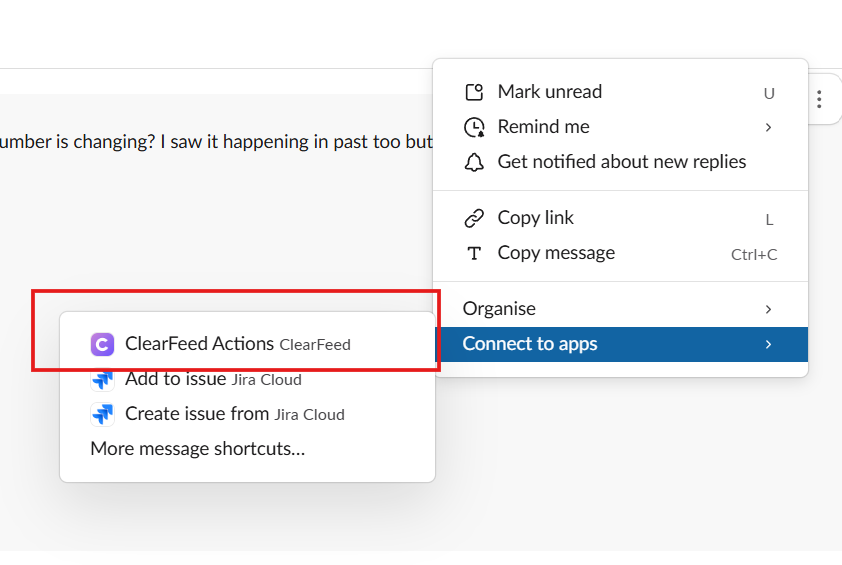Click the Copy link chain icon

475,218
